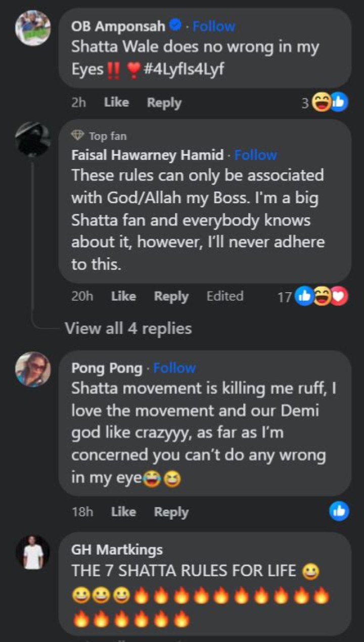Expand View all 4 replies
Viewport: 364px width, 642px height.
point(128,329)
